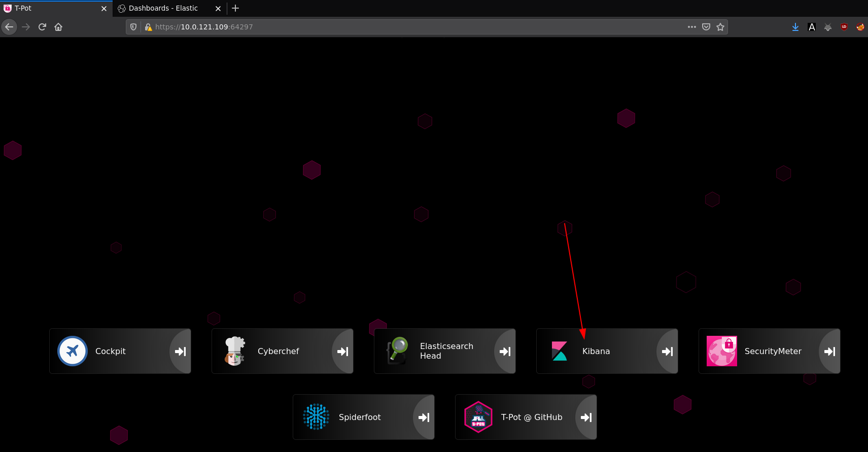Save page to Pocket icon

click(706, 27)
